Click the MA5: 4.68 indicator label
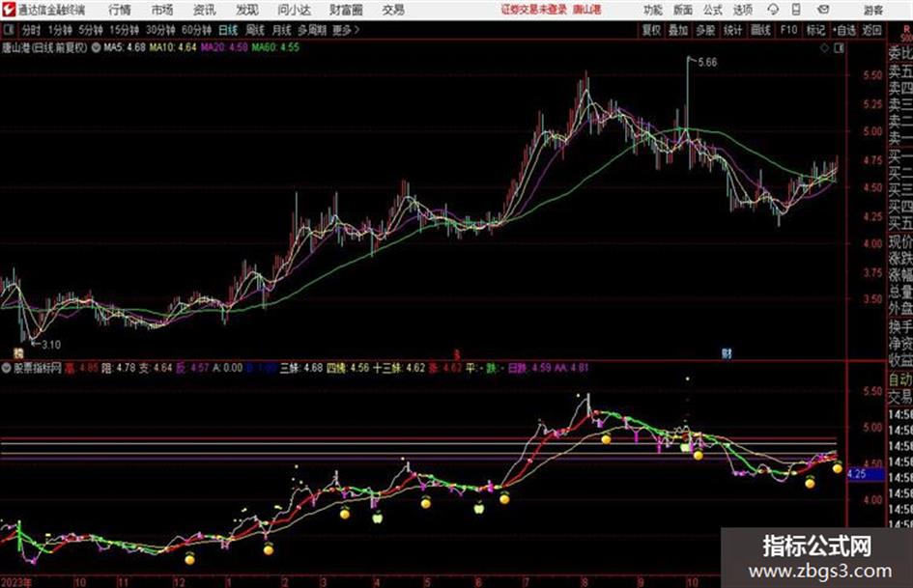913x588 pixels. [124, 47]
